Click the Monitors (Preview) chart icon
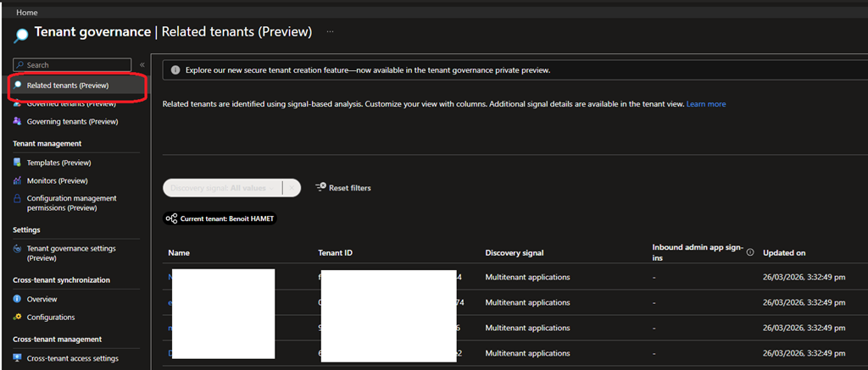Screen dimensions: 868x370 click(17, 180)
